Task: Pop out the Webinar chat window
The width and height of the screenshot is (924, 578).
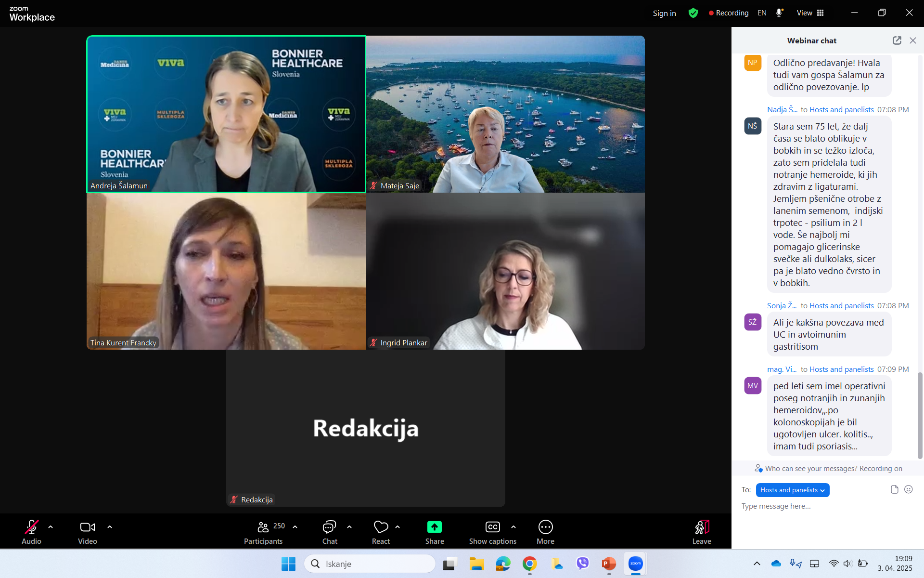Action: click(897, 40)
